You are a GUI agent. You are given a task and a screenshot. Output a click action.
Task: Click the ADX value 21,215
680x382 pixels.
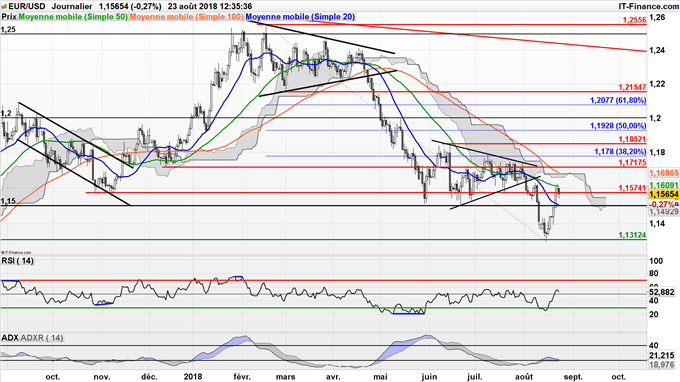click(x=662, y=355)
